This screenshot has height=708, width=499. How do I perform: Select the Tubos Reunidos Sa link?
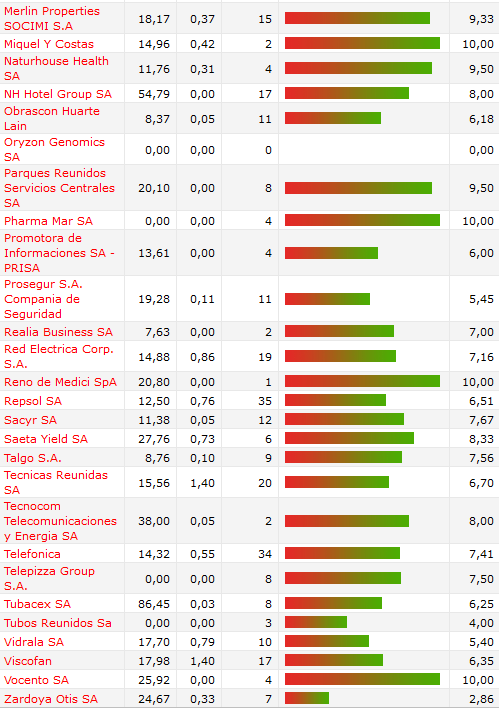click(58, 623)
